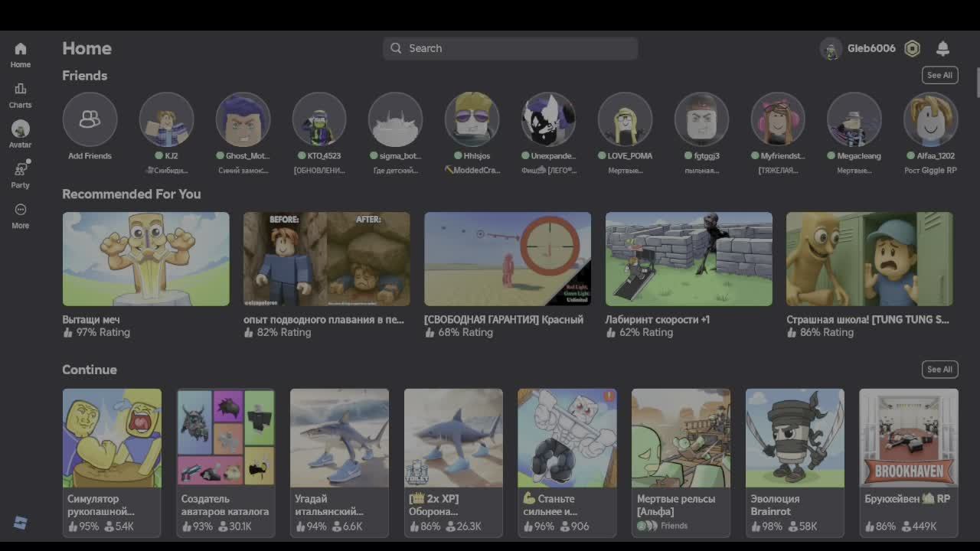Open the Эволюция Brainrot card
Image resolution: width=980 pixels, height=551 pixels.
click(x=795, y=463)
